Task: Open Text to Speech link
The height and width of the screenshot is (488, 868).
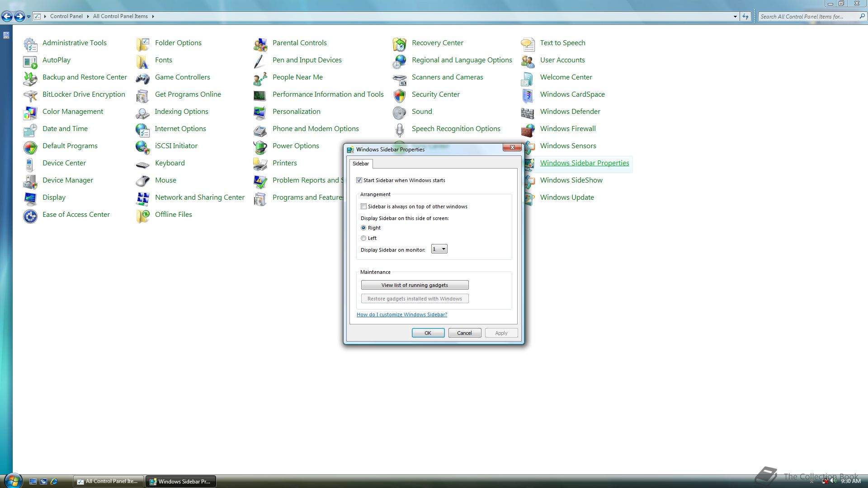Action: point(562,43)
